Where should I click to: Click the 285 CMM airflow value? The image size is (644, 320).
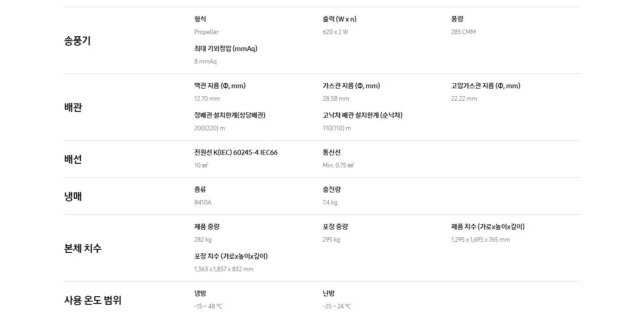(463, 32)
